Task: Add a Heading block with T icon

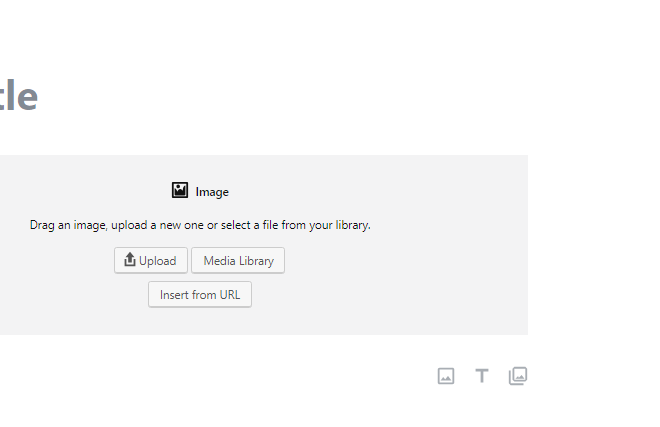Action: point(482,376)
